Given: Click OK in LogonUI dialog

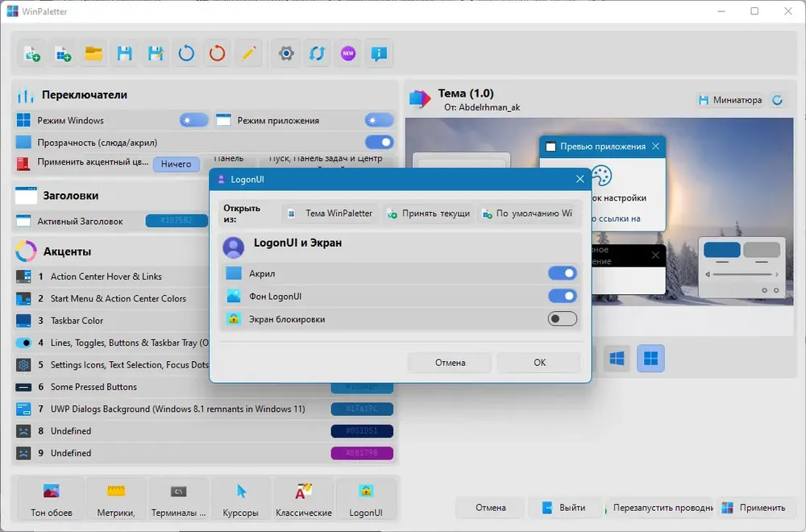Looking at the screenshot, I should (539, 363).
